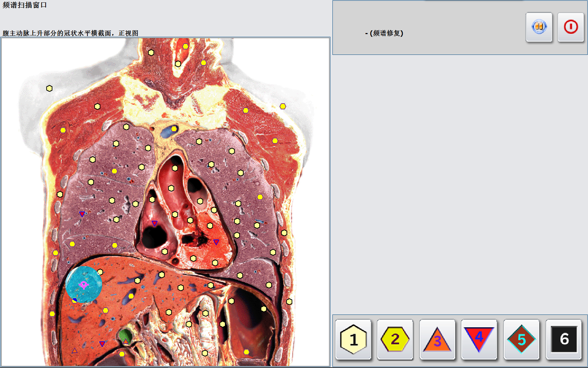The image size is (588, 368).
Task: Select level 4 red inverted triangle button
Action: point(479,339)
